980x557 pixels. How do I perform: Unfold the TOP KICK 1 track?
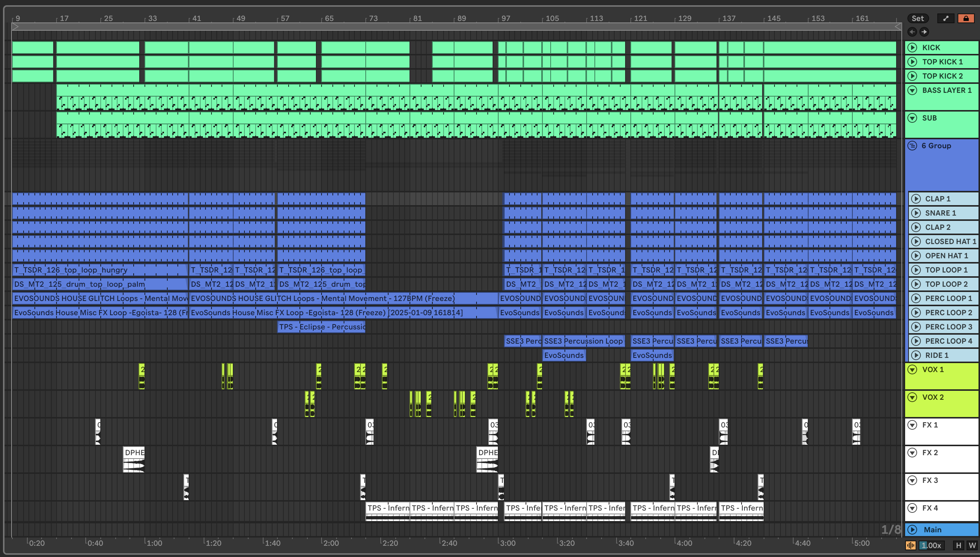(912, 62)
